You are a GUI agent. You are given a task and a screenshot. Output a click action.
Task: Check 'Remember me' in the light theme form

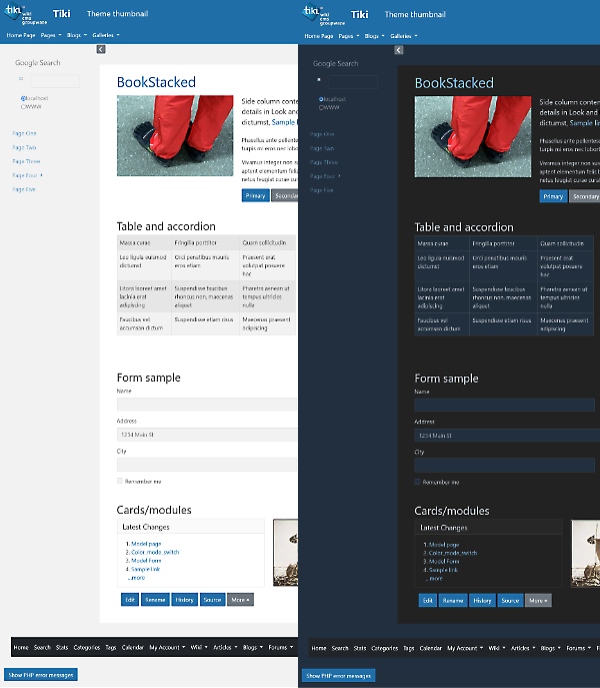[x=120, y=482]
